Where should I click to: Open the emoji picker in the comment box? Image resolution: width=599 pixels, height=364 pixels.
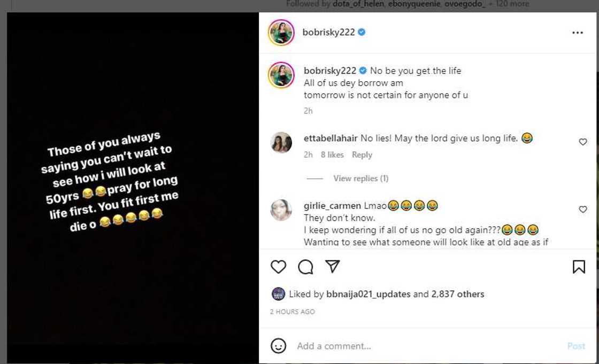278,346
